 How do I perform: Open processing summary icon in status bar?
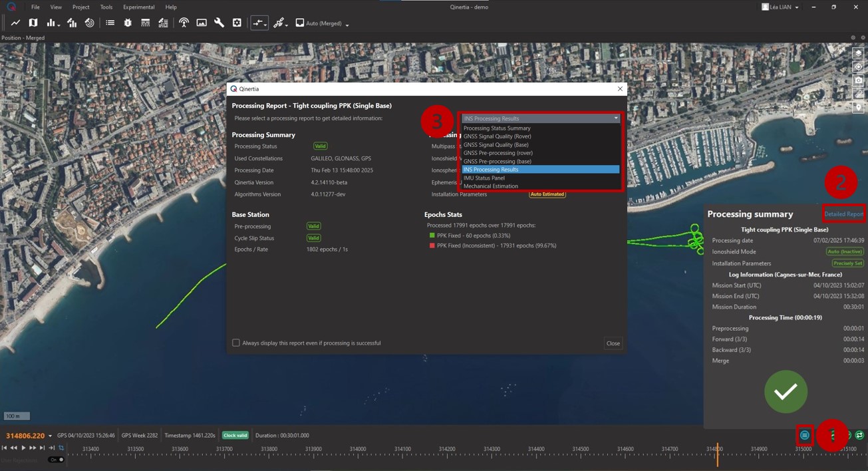[805, 435]
